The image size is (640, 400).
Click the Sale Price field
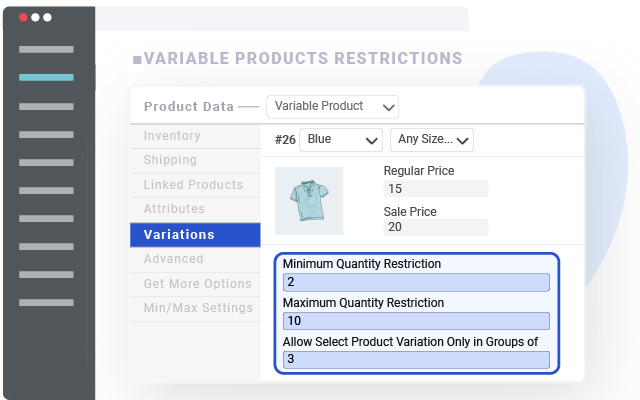436,227
